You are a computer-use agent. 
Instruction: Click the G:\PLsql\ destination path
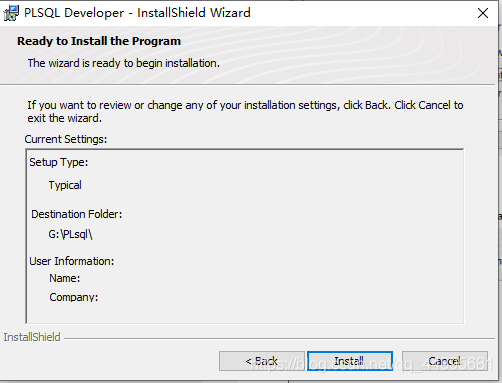pos(70,234)
